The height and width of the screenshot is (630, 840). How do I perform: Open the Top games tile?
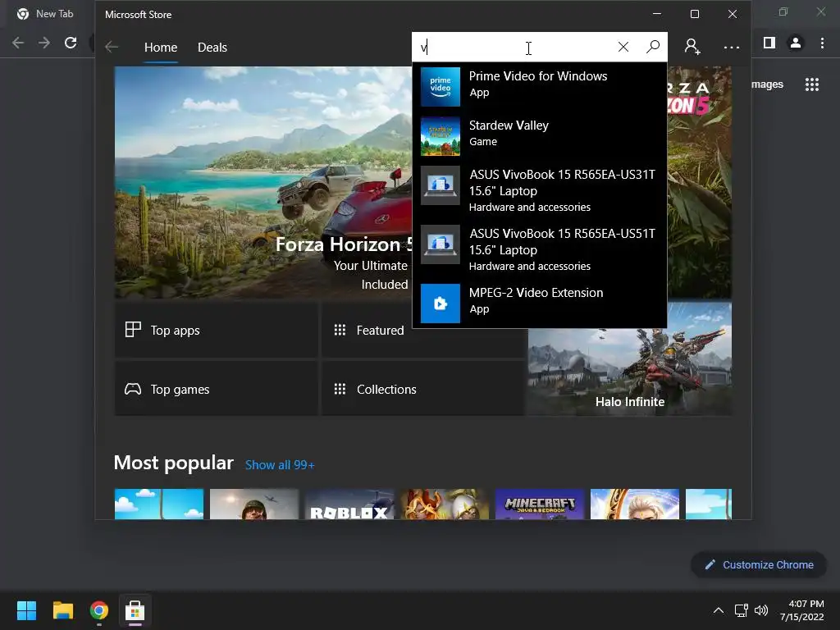tap(216, 389)
